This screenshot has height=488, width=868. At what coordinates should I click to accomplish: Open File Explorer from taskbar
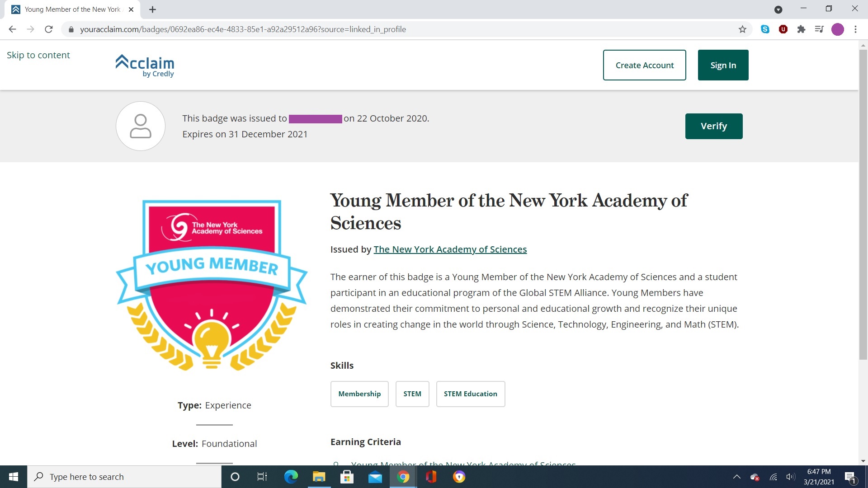[319, 477]
